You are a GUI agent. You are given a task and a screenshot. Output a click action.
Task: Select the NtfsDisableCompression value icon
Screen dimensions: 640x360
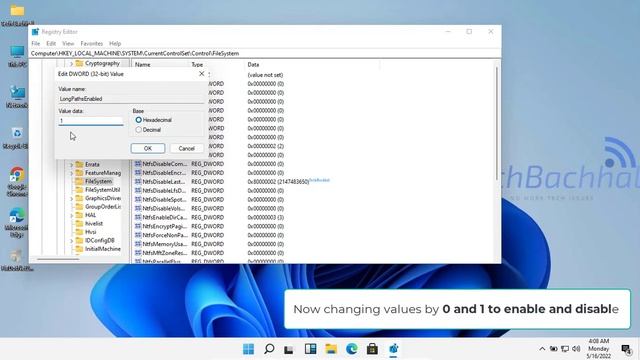click(x=138, y=164)
